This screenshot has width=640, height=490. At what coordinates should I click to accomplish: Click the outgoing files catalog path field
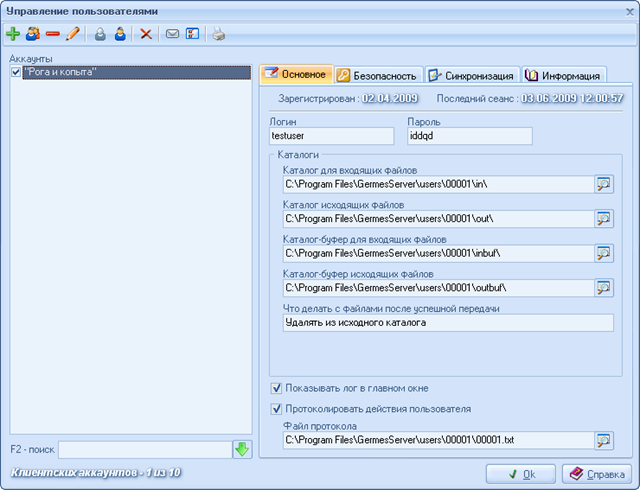pyautogui.click(x=438, y=219)
